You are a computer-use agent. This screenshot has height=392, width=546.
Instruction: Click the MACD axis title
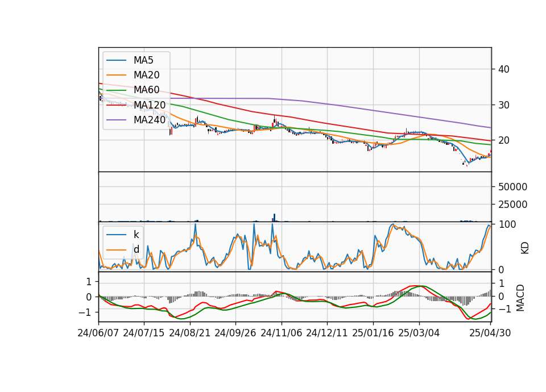(x=520, y=298)
